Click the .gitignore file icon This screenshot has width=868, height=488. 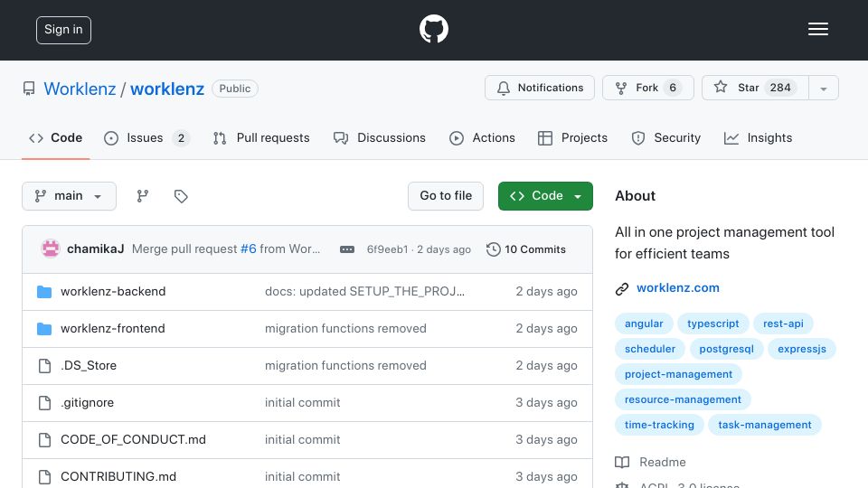44,403
